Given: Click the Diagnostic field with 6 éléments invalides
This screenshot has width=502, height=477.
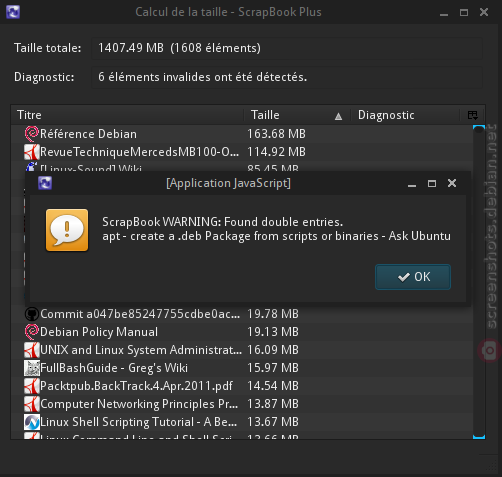Looking at the screenshot, I should (x=287, y=77).
